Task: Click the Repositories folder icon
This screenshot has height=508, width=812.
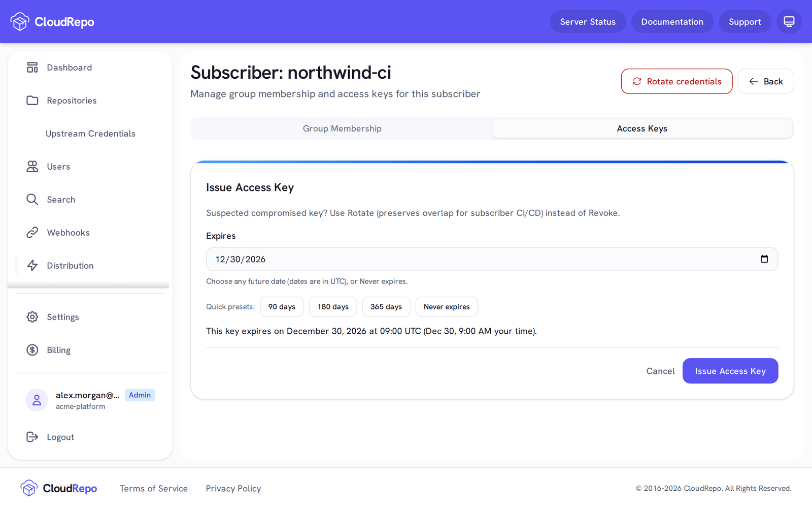Action: tap(32, 101)
